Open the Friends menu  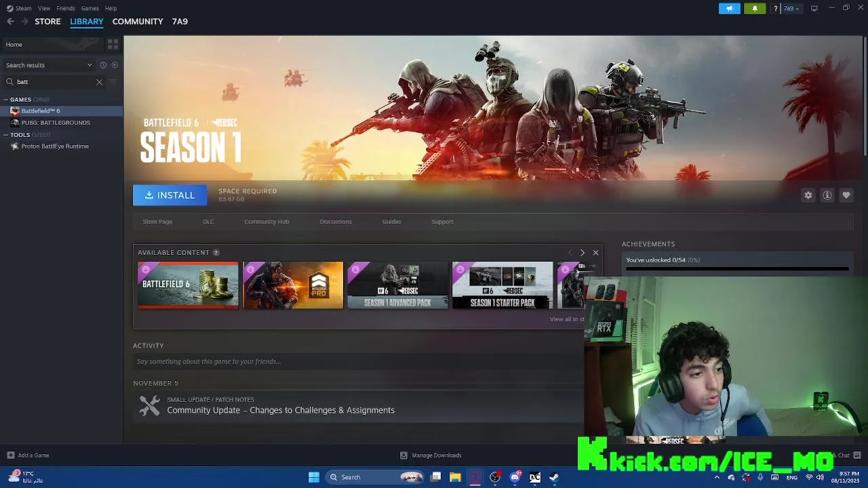pyautogui.click(x=66, y=8)
